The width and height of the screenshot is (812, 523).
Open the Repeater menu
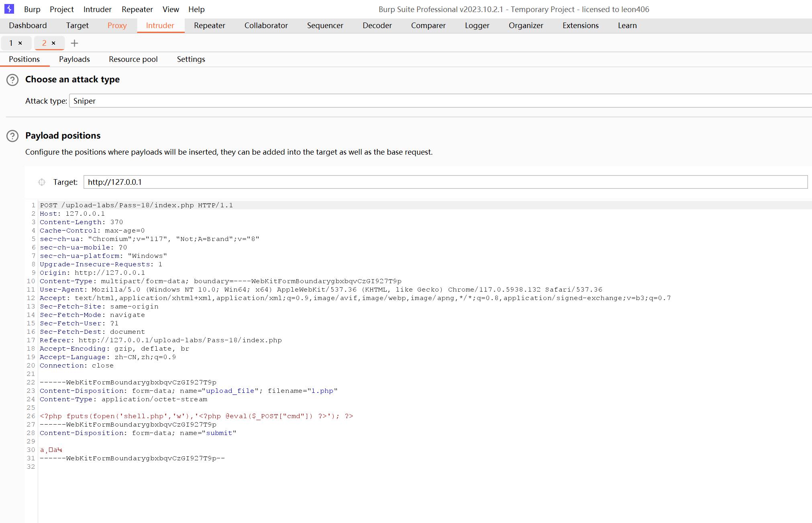[x=137, y=9]
